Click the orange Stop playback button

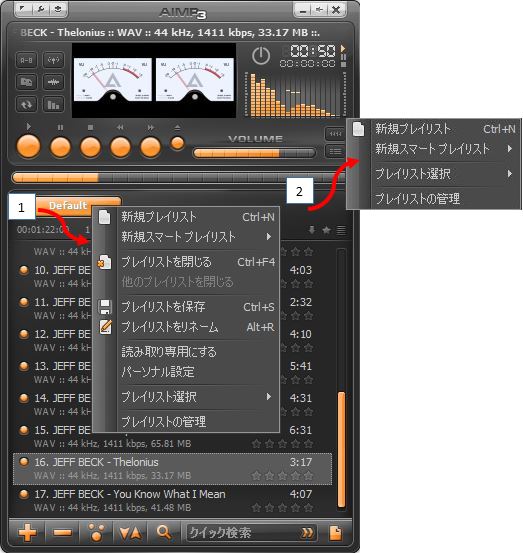pos(91,147)
